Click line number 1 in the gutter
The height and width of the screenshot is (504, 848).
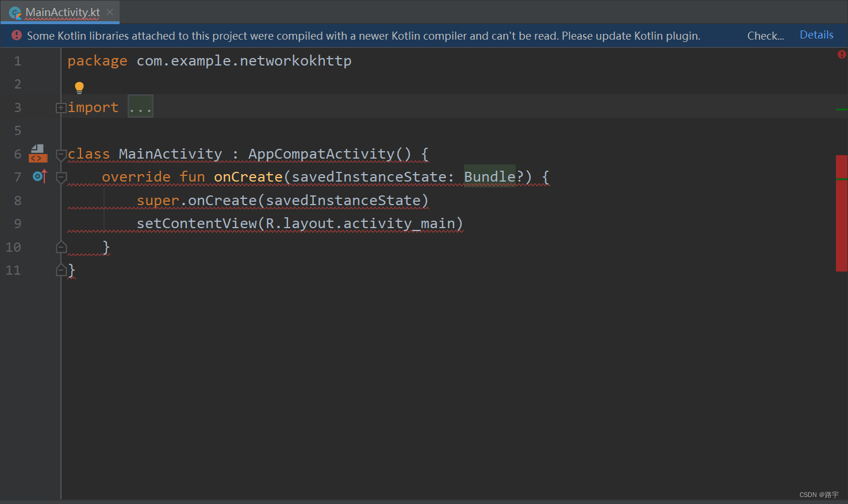click(x=18, y=61)
